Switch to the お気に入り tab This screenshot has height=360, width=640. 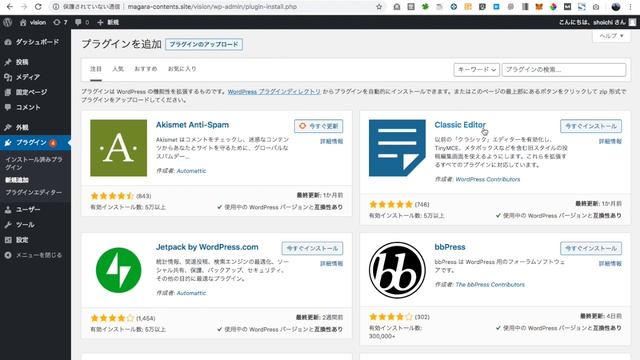[182, 69]
